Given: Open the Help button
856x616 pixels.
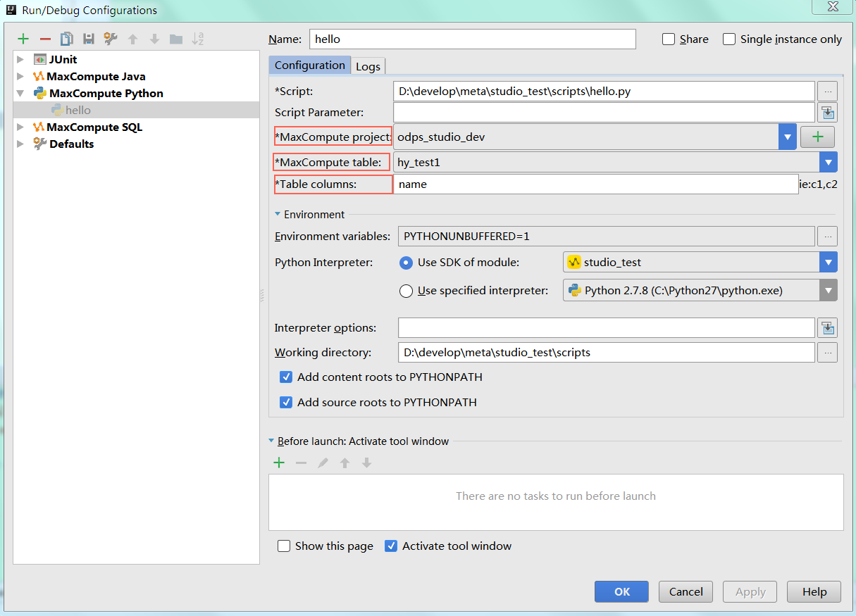Looking at the screenshot, I should point(814,592).
